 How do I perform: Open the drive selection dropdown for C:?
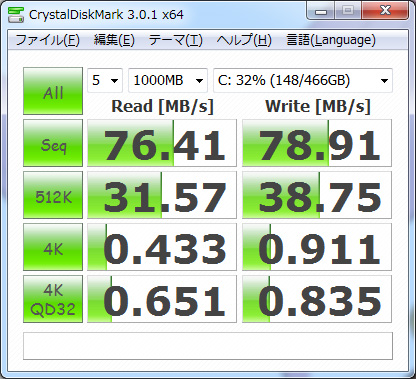(x=303, y=80)
